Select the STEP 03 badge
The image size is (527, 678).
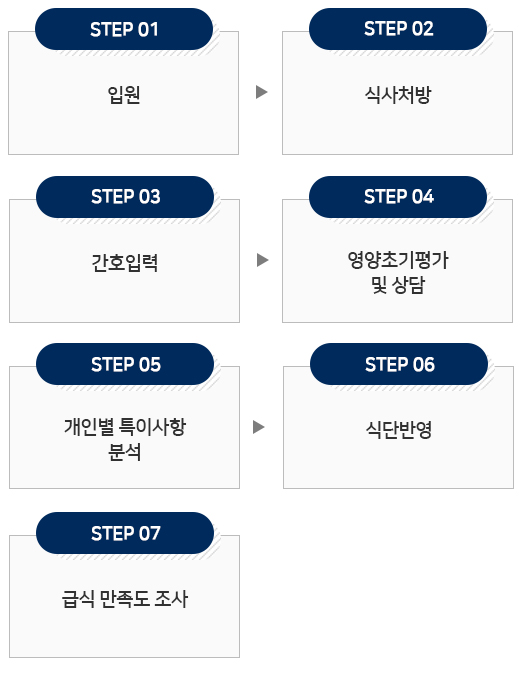125,197
